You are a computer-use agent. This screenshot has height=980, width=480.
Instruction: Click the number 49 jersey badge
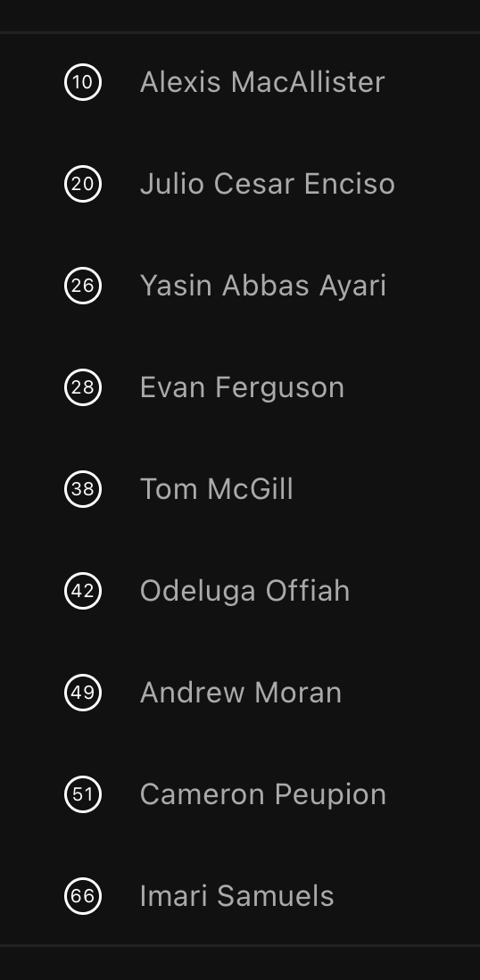click(x=83, y=693)
